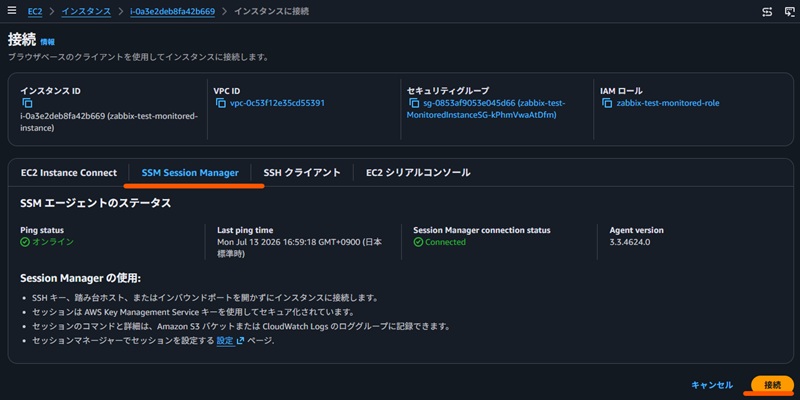Open the CloudShell icon at top right
Image resolution: width=800 pixels, height=400 pixels.
(789, 11)
